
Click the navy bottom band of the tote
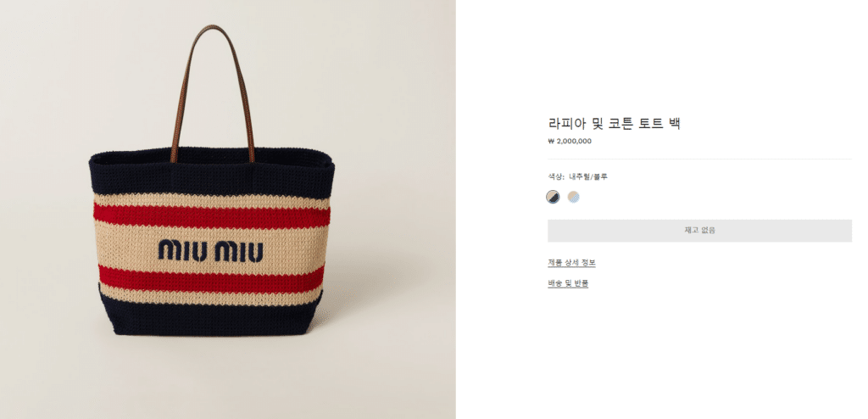pos(211,319)
